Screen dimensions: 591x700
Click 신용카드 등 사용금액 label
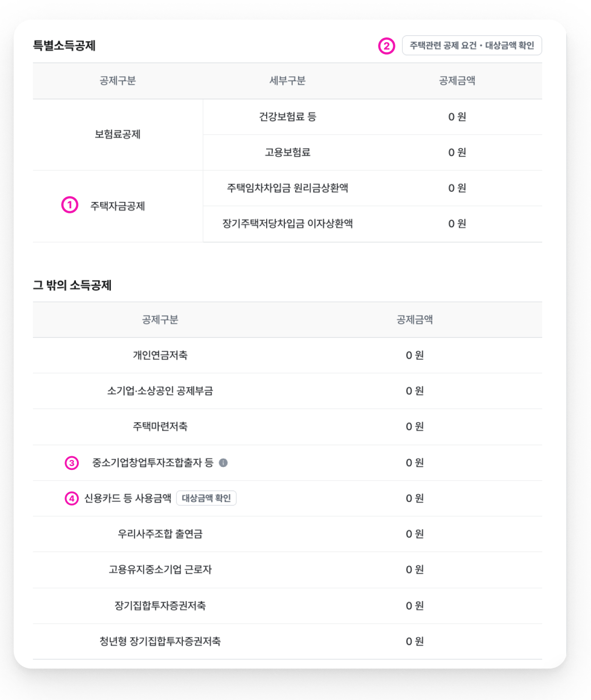(128, 498)
